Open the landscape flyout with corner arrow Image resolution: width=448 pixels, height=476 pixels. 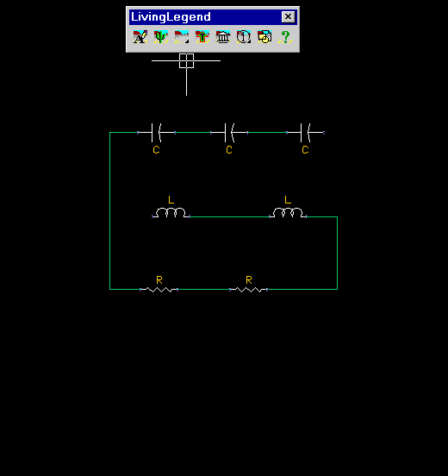point(182,37)
